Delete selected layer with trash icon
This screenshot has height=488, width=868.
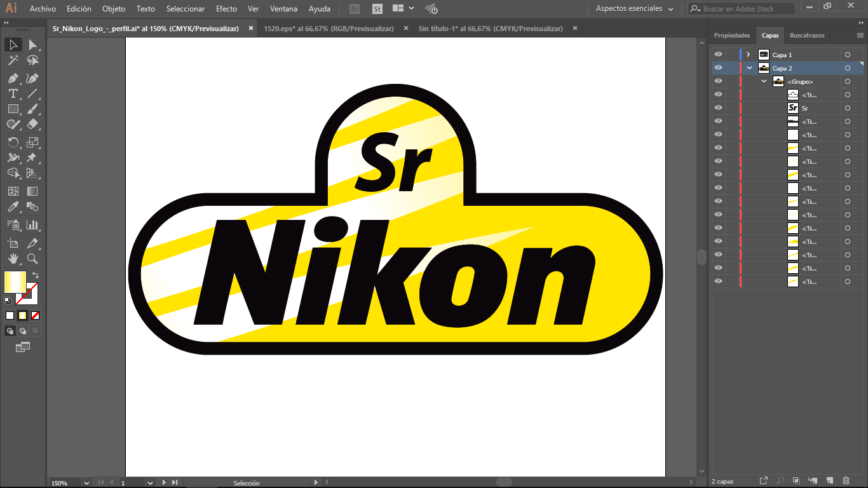[x=846, y=481]
